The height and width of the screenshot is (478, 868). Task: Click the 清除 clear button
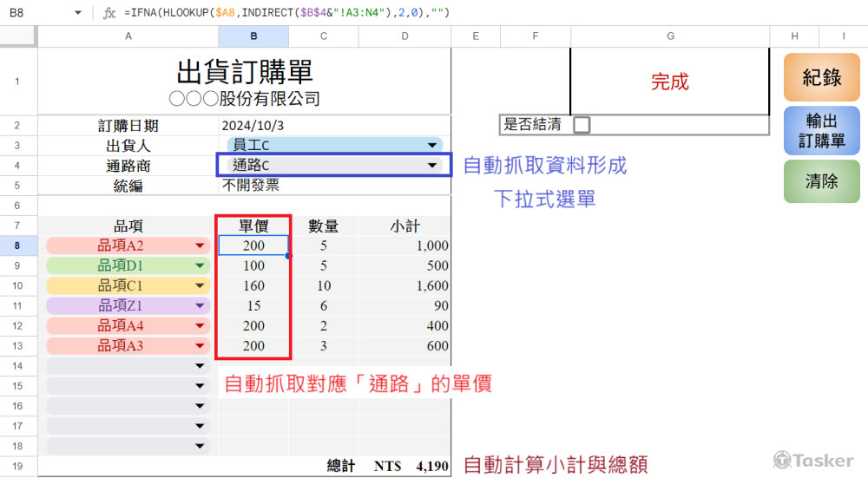(821, 181)
